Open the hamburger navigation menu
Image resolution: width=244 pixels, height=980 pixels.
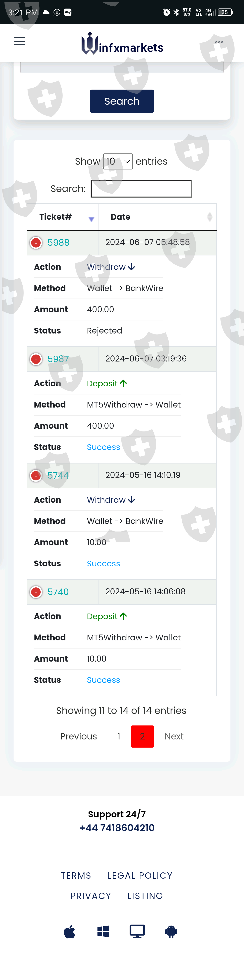(19, 42)
